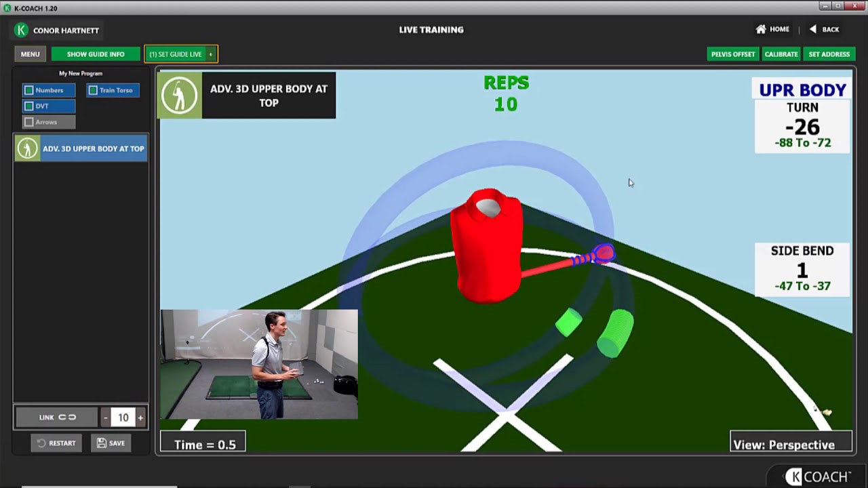Click the Side Bend readout panel
The width and height of the screenshot is (868, 488).
click(802, 269)
